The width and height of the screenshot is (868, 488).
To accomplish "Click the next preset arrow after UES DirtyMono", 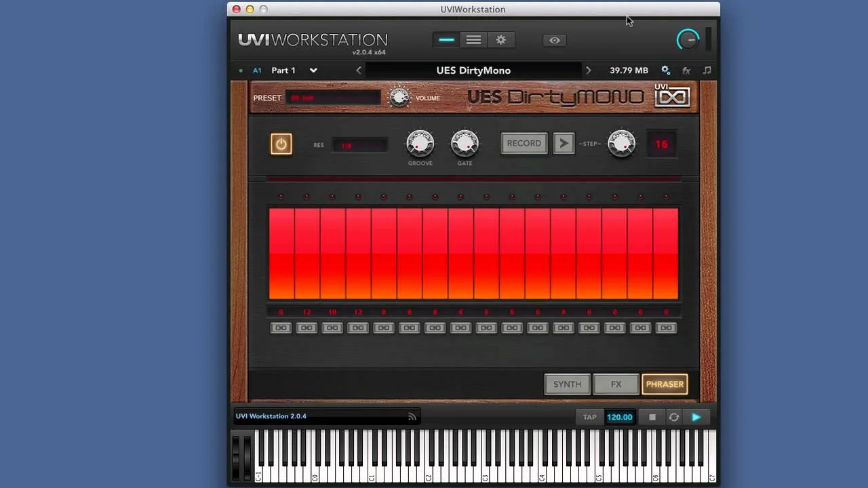I will point(588,70).
